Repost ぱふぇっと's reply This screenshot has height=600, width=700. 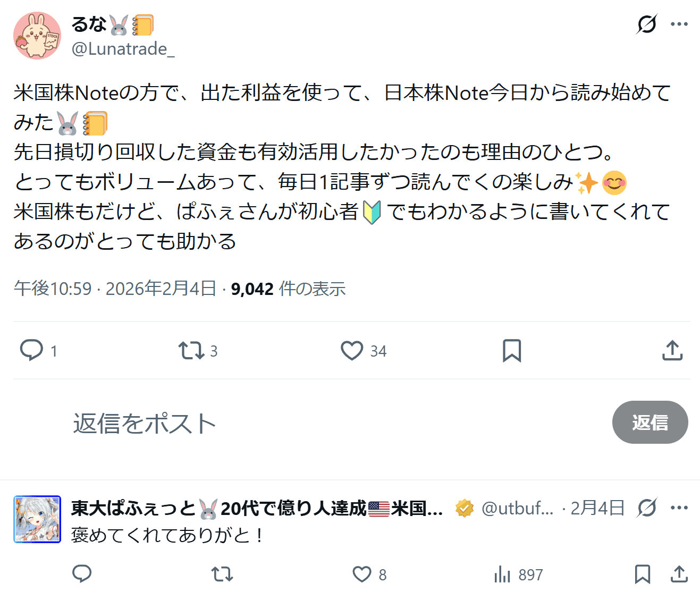(x=222, y=574)
